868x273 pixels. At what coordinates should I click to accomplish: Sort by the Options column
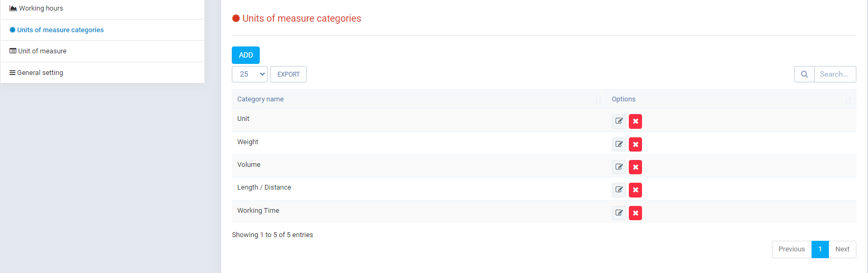click(624, 99)
